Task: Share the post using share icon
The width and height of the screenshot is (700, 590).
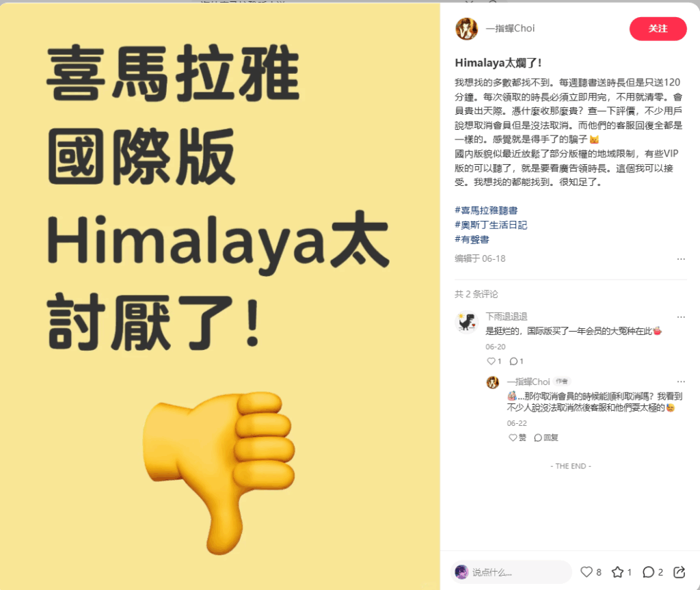Action: 679,572
